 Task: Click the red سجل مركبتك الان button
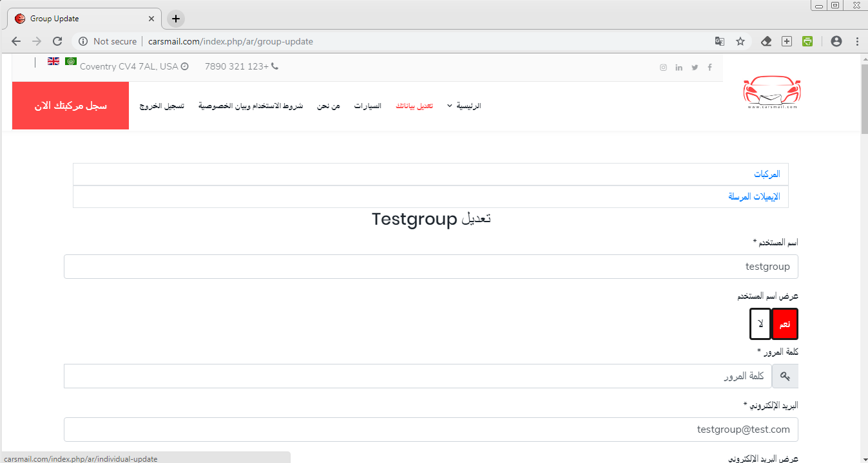(x=70, y=106)
